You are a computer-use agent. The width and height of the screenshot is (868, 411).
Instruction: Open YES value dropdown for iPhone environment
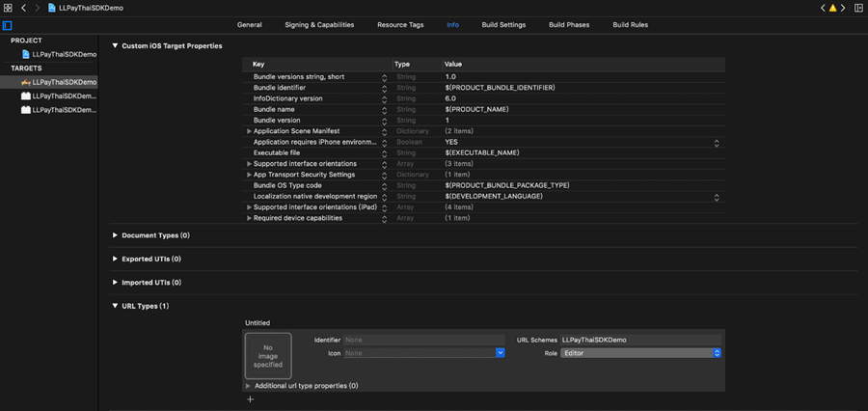[x=717, y=143]
